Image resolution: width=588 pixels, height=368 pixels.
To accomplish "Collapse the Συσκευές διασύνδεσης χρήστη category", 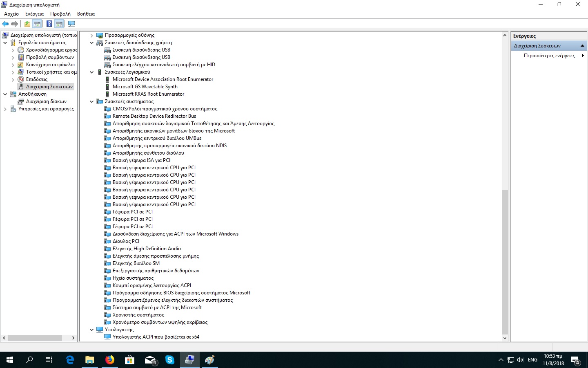I will click(91, 43).
